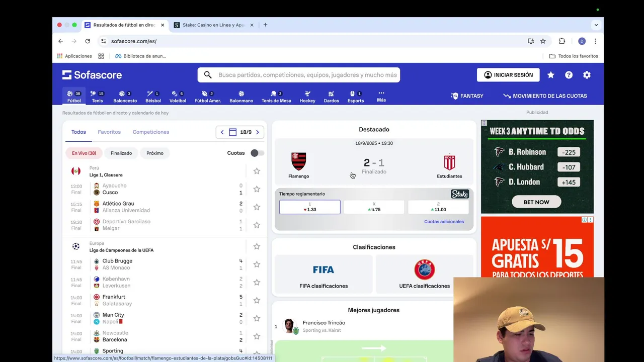This screenshot has height=362, width=644.
Task: Open the Flamengo team crest
Action: (299, 162)
